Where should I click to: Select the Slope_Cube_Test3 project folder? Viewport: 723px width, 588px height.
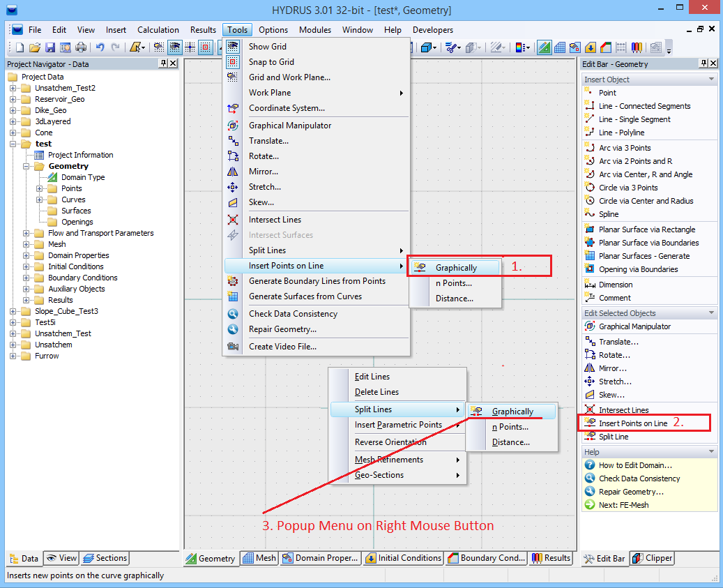pyautogui.click(x=66, y=311)
